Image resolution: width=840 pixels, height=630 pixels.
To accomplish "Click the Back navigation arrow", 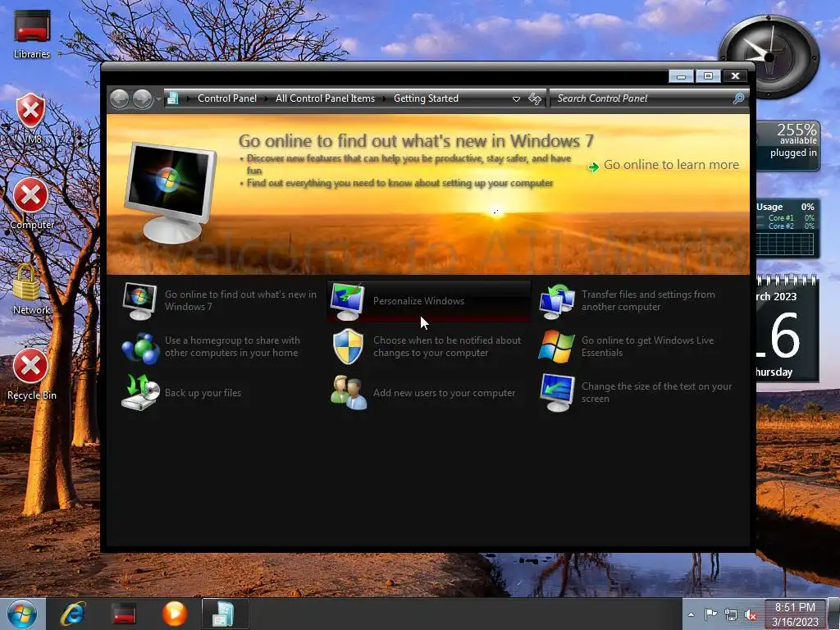I will 120,98.
